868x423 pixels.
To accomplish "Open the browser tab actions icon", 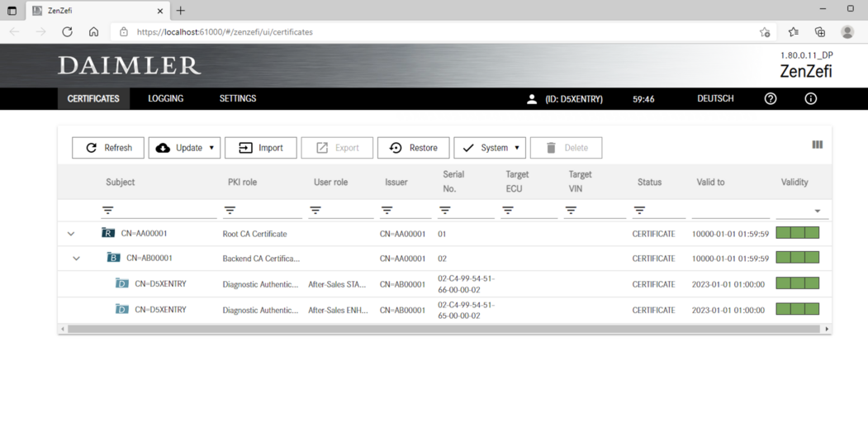I will [x=12, y=11].
